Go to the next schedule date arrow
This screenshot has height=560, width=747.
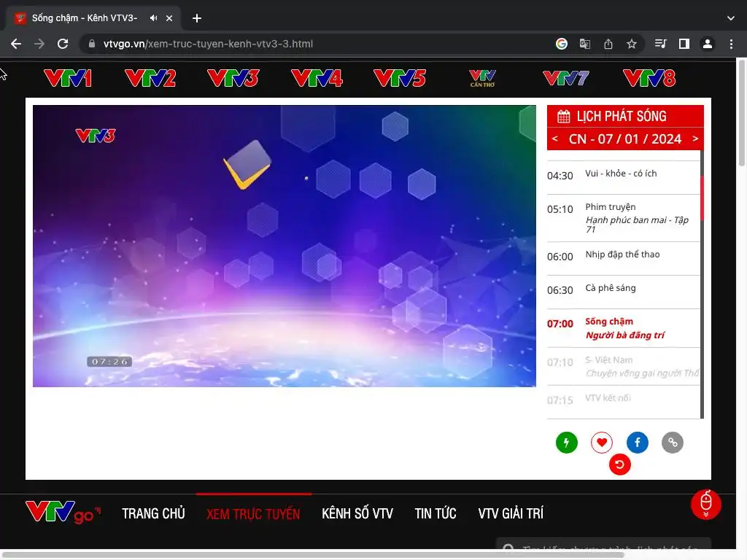pyautogui.click(x=695, y=139)
